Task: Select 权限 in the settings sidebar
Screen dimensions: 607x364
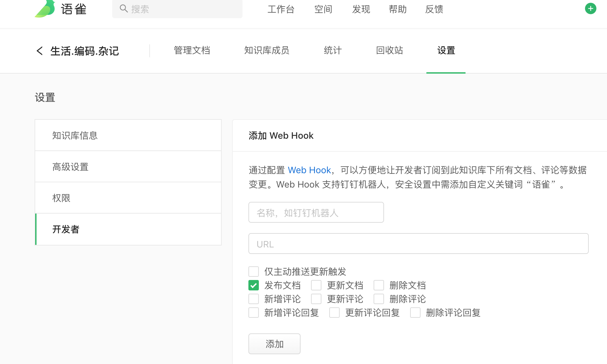Action: [61, 198]
